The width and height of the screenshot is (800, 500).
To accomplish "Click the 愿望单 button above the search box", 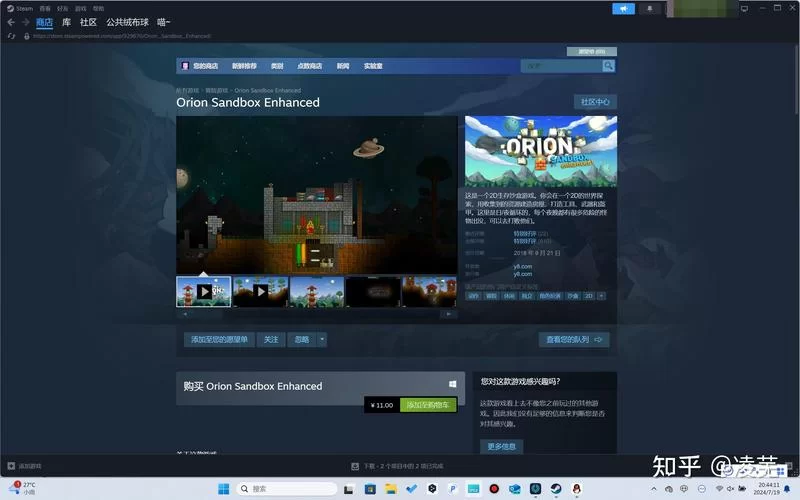I will click(x=592, y=52).
